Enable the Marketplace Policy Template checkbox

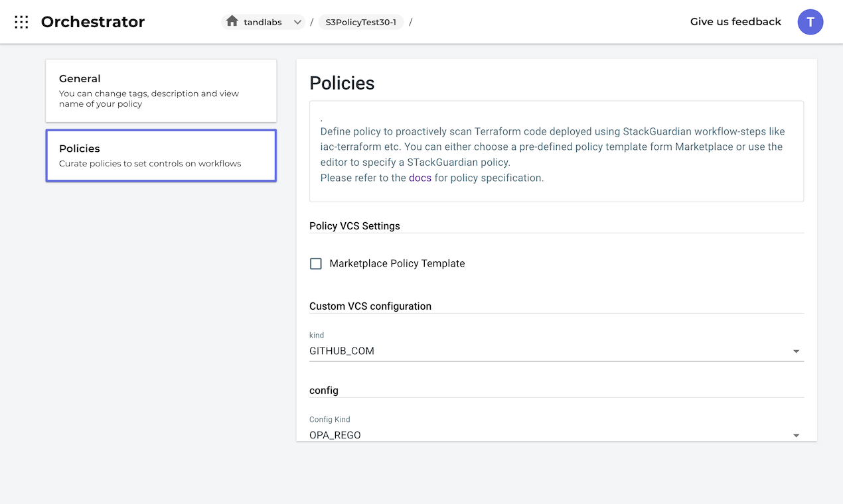pyautogui.click(x=316, y=263)
